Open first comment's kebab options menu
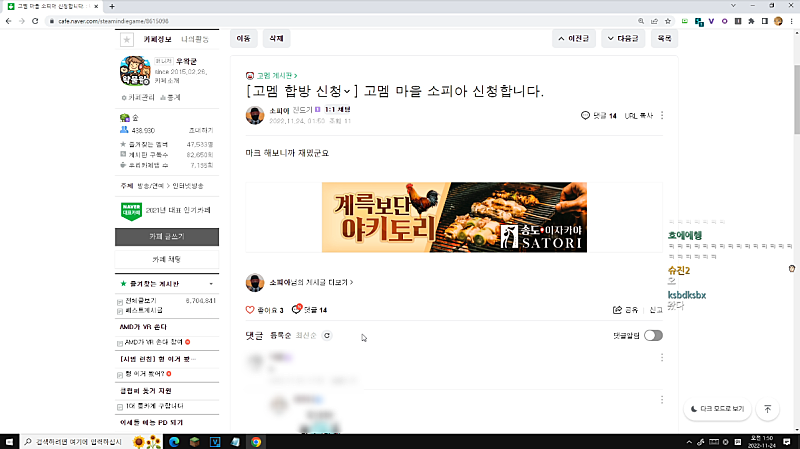The height and width of the screenshot is (449, 800). (x=662, y=358)
